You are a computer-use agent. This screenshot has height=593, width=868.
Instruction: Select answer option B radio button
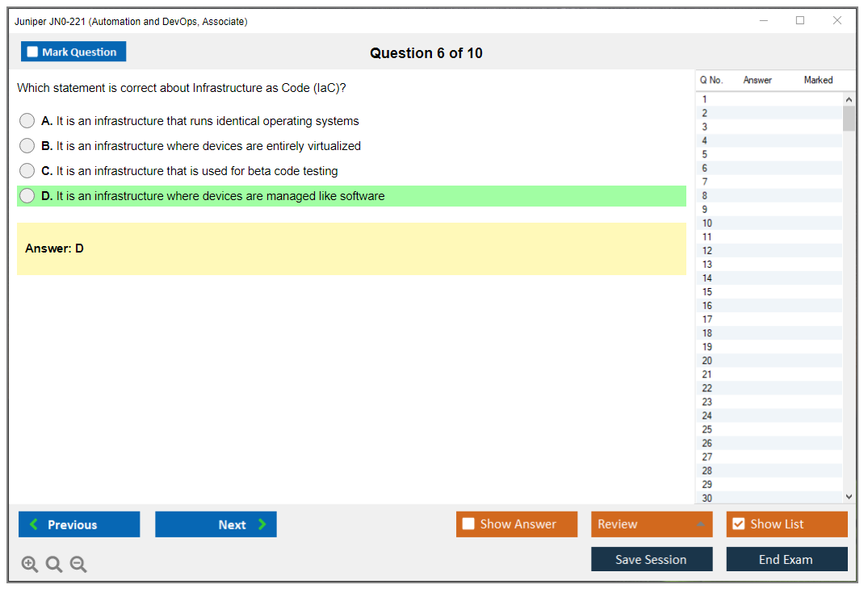27,146
